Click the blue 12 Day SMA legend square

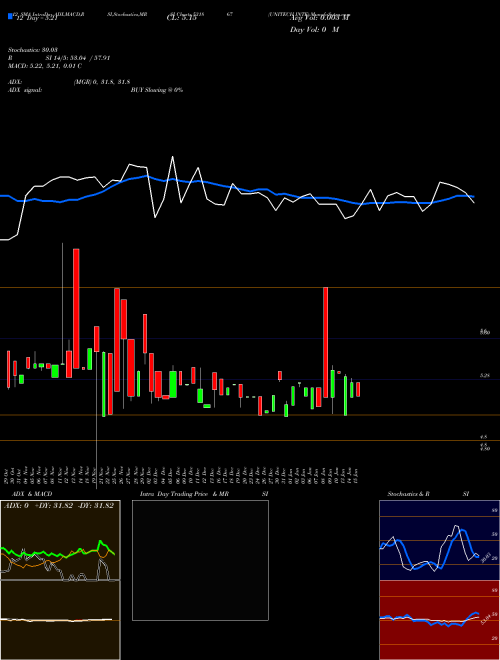point(10,16)
